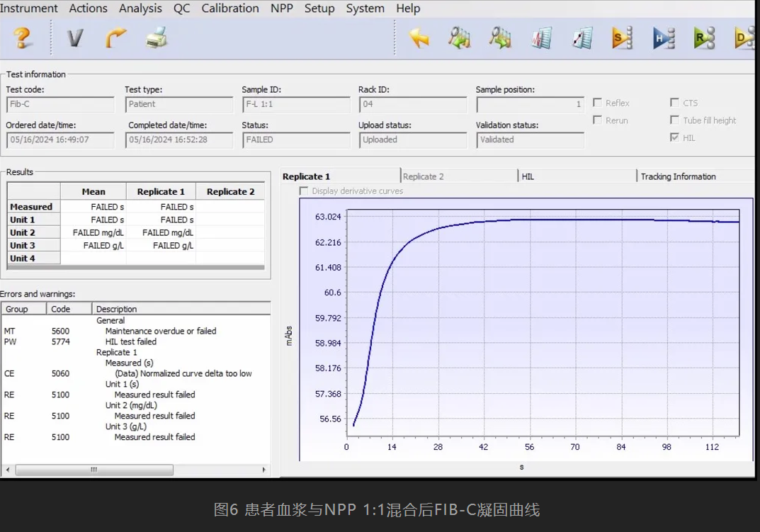760x532 pixels.
Task: Click the Status field showing FAILED
Action: coord(296,140)
